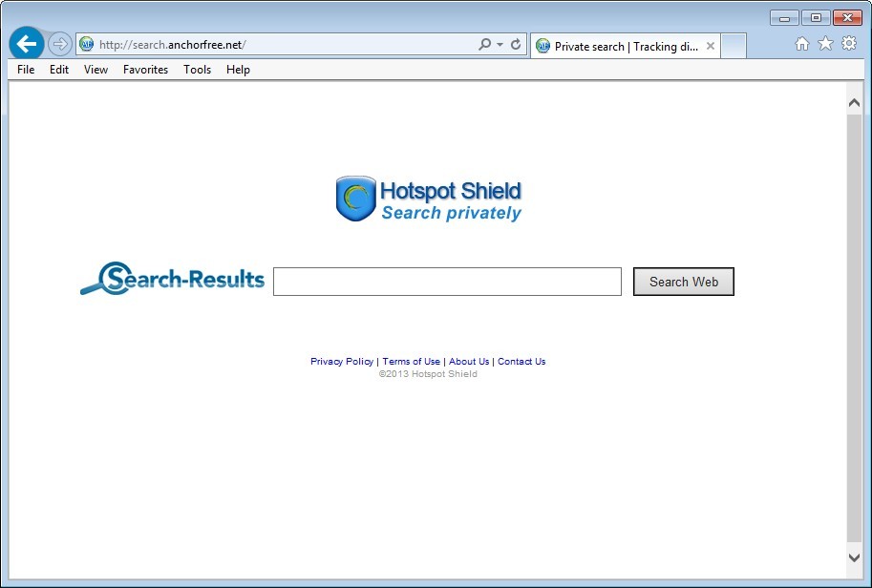
Task: Go to the Home page icon
Action: tap(802, 43)
